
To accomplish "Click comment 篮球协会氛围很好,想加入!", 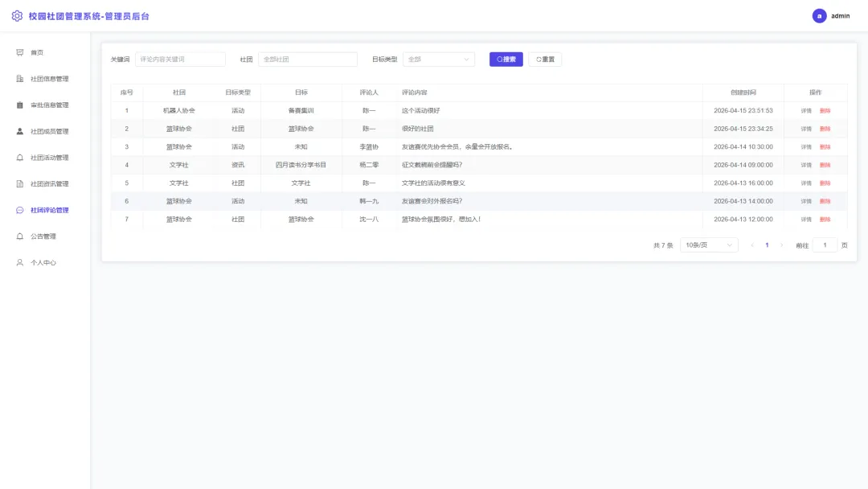I will pyautogui.click(x=441, y=220).
